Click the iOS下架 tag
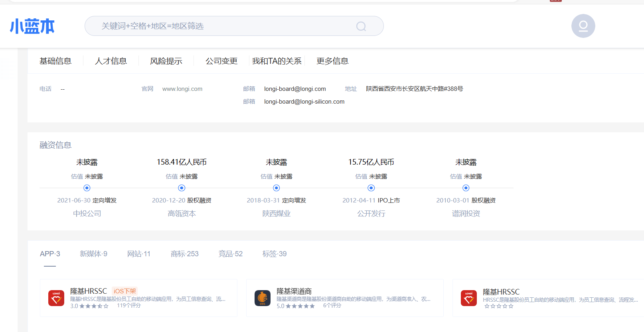Viewport: 644px width, 332px height. point(125,291)
